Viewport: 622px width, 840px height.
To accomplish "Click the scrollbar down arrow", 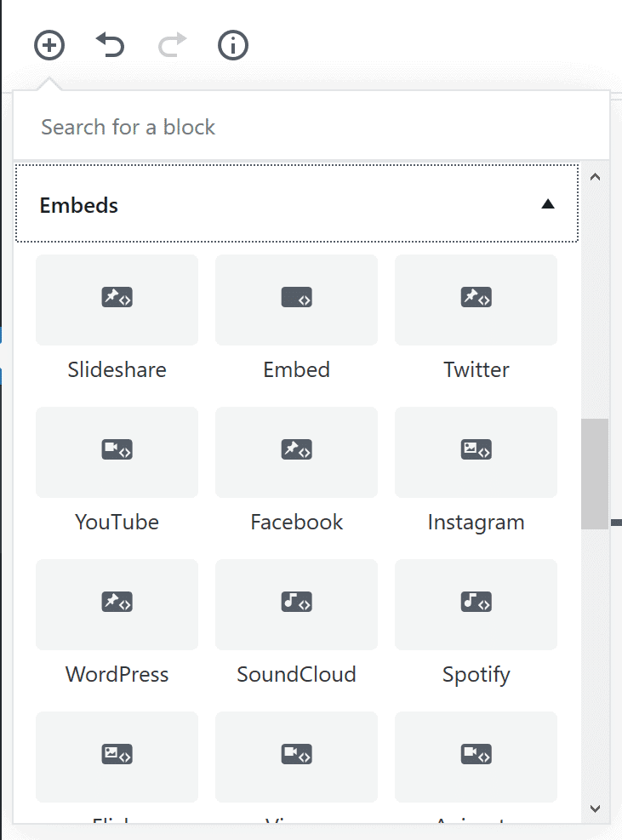I will [x=595, y=809].
